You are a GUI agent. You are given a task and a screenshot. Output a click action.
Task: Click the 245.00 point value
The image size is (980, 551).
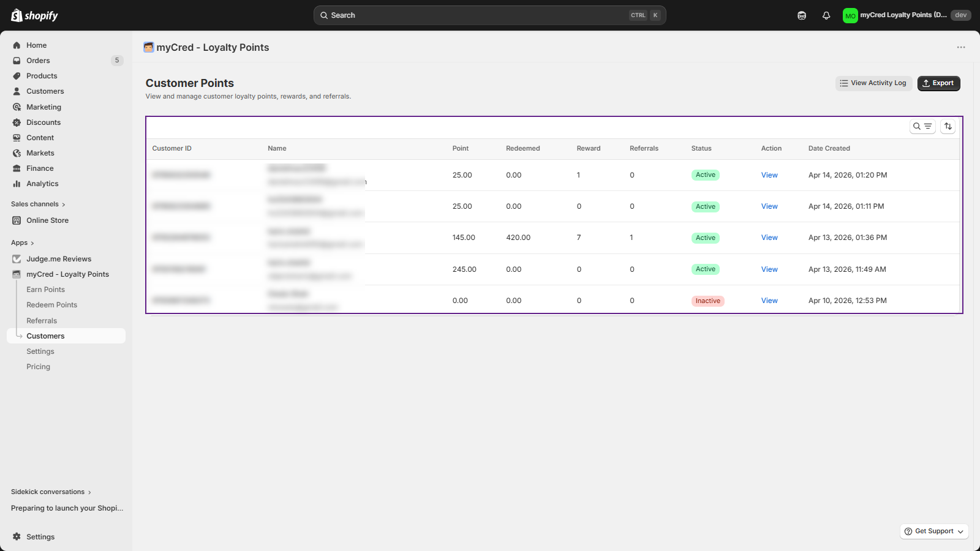point(464,269)
